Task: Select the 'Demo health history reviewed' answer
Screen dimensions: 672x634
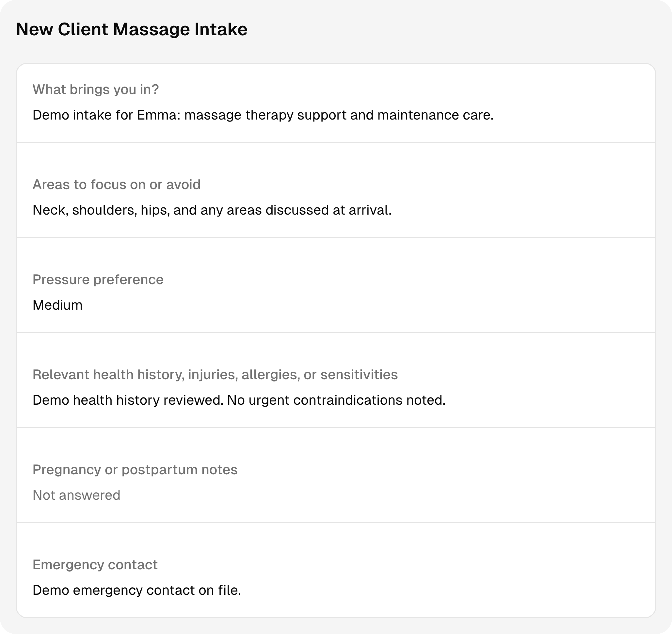Action: click(x=239, y=400)
